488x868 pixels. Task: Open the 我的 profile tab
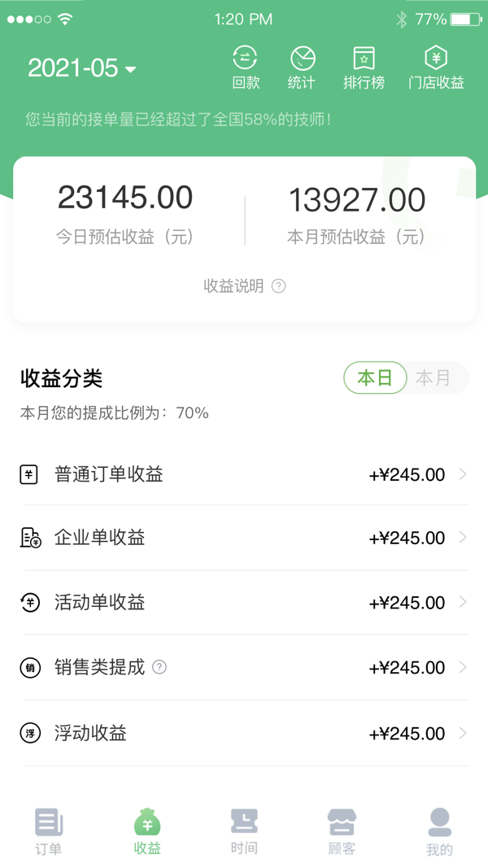pyautogui.click(x=439, y=831)
